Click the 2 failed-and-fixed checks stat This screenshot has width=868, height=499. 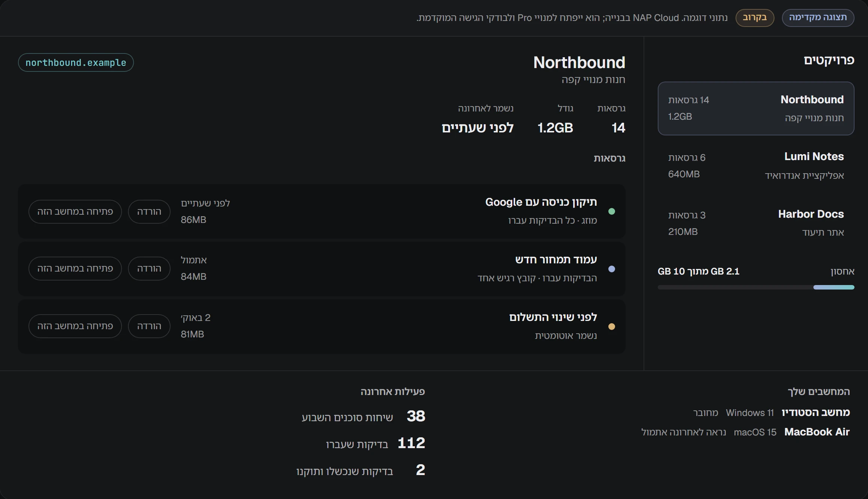tap(361, 470)
